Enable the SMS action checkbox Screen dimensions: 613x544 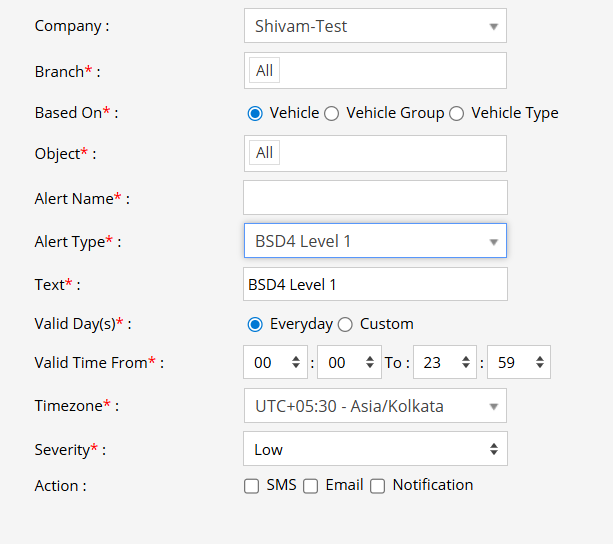point(252,486)
